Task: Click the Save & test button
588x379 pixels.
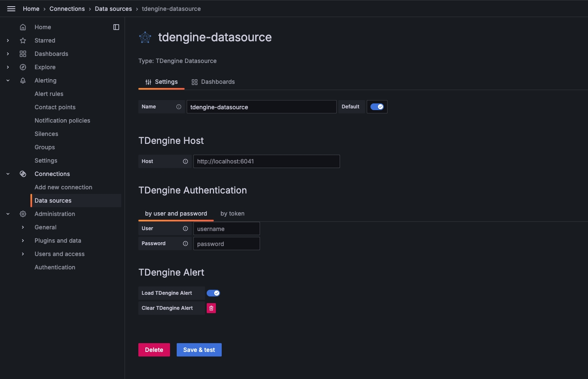Action: pyautogui.click(x=199, y=350)
